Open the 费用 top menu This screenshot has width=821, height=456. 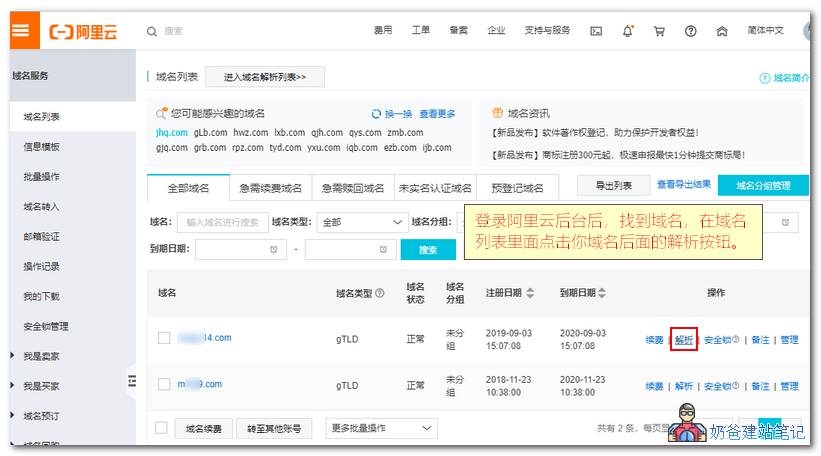[383, 30]
